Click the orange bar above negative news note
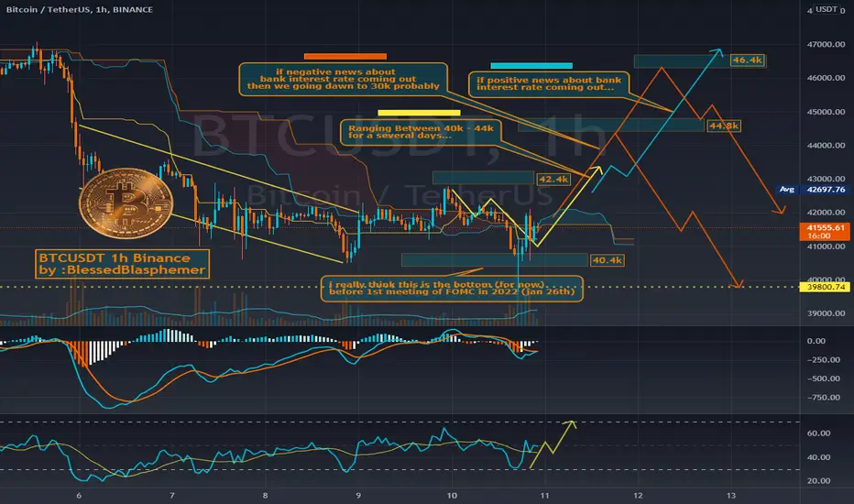This screenshot has height=504, width=854. [345, 56]
